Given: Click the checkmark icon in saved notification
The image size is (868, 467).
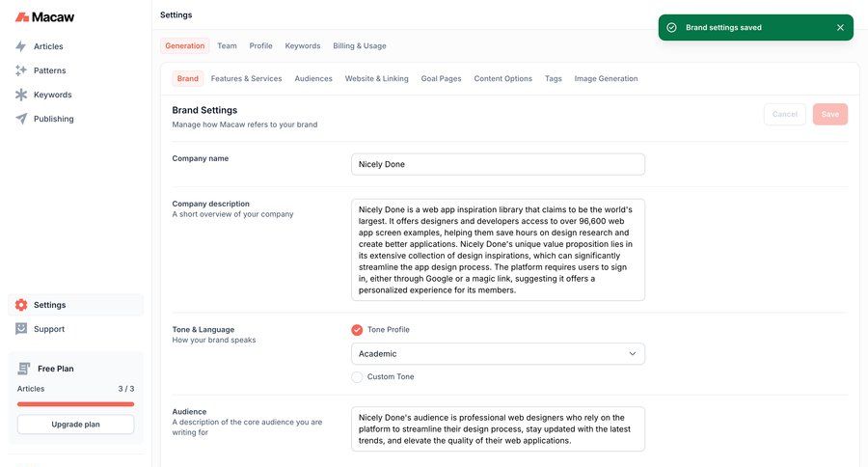Looking at the screenshot, I should point(671,28).
